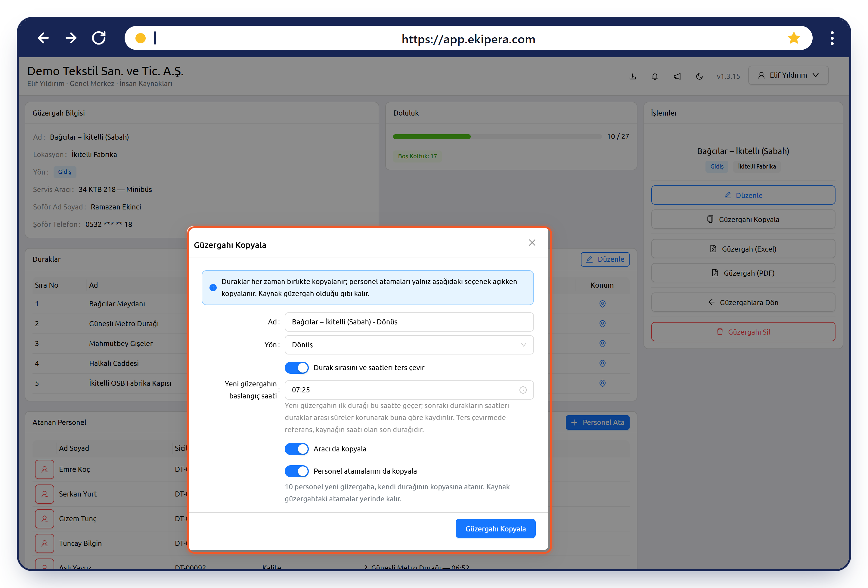
Task: Click the clock icon in start time field
Action: (523, 390)
